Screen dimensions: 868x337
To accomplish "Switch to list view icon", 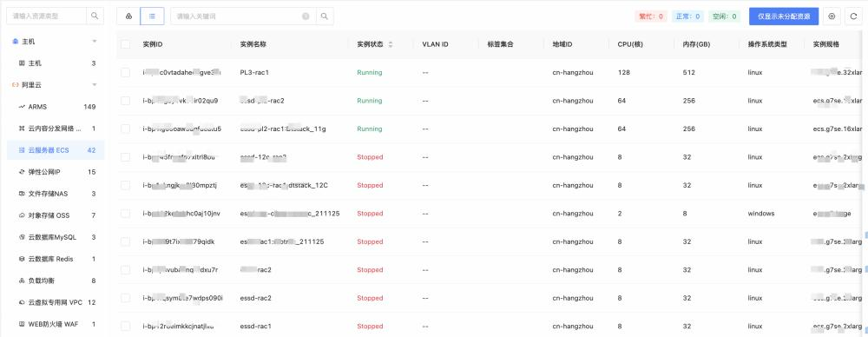I will [152, 17].
